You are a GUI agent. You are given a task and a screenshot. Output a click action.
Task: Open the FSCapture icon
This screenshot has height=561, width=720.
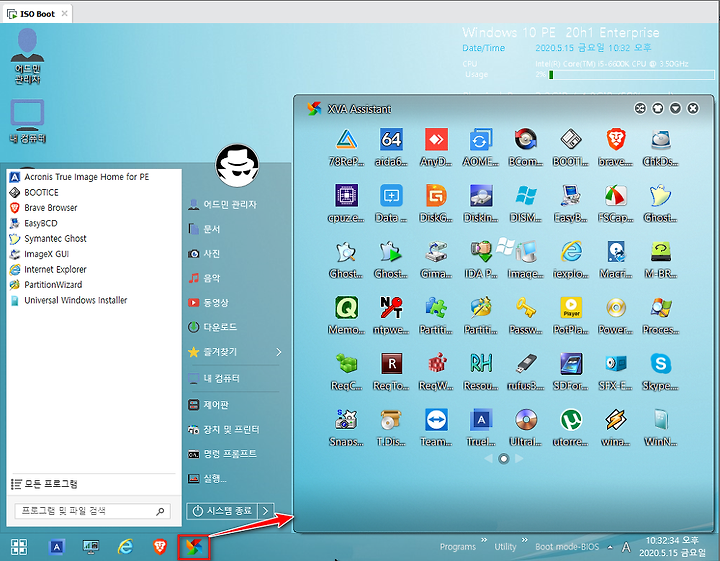coord(615,196)
